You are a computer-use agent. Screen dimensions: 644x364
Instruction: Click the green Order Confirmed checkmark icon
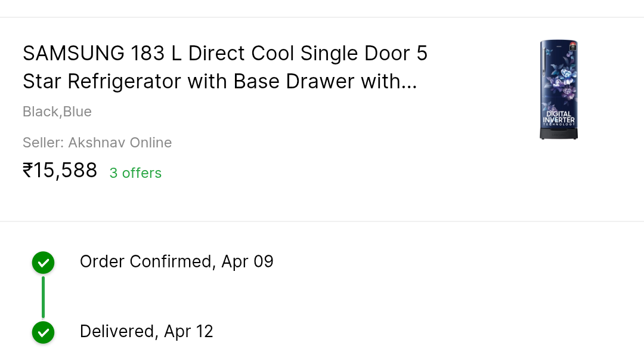[x=43, y=263]
